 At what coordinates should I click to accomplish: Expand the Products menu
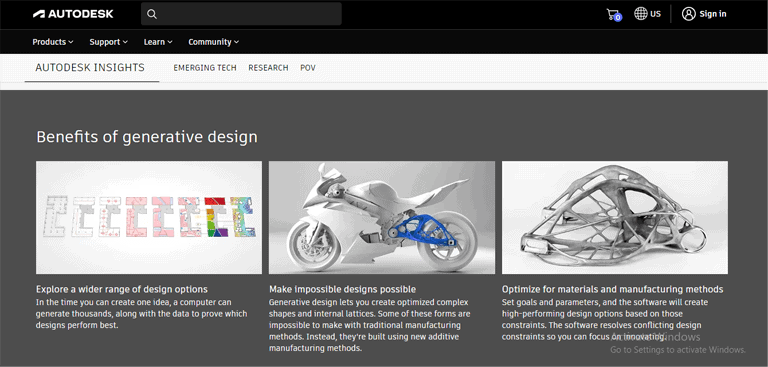[x=53, y=42]
